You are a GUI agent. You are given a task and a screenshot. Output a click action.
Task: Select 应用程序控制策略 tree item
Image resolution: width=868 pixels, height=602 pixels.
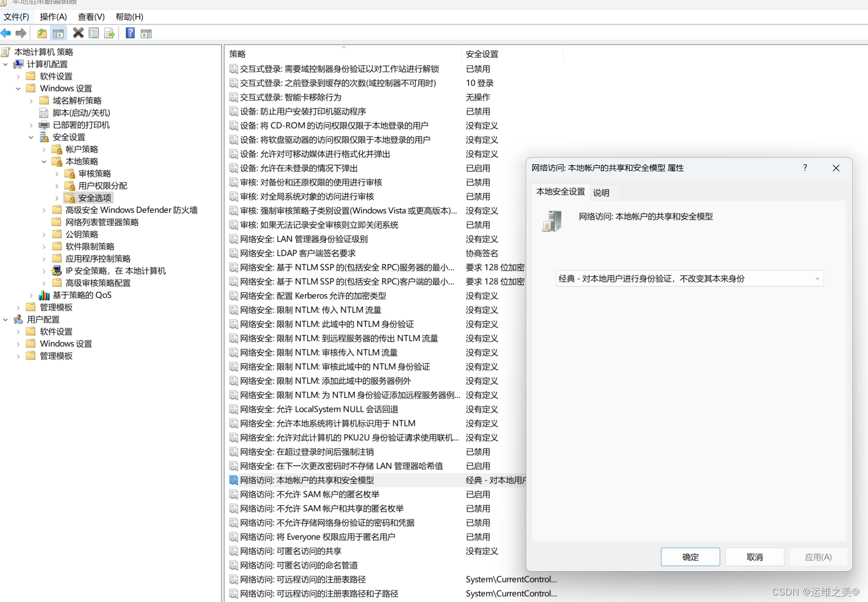click(98, 259)
